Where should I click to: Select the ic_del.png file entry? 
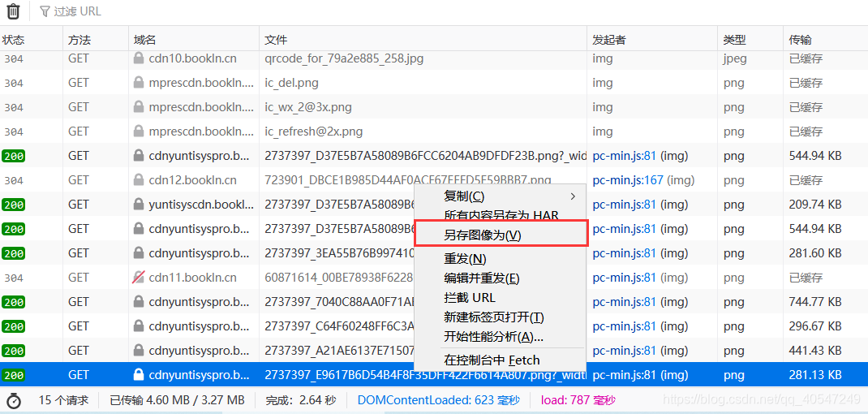pos(292,83)
